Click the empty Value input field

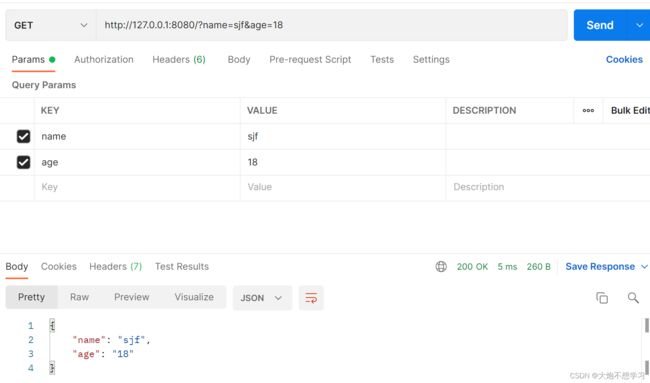[343, 187]
